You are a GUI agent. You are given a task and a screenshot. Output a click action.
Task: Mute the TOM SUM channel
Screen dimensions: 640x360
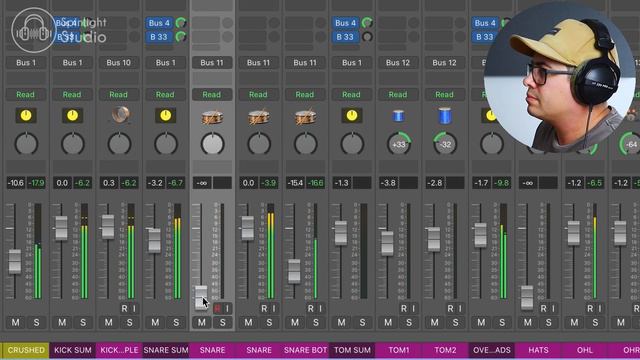341,323
